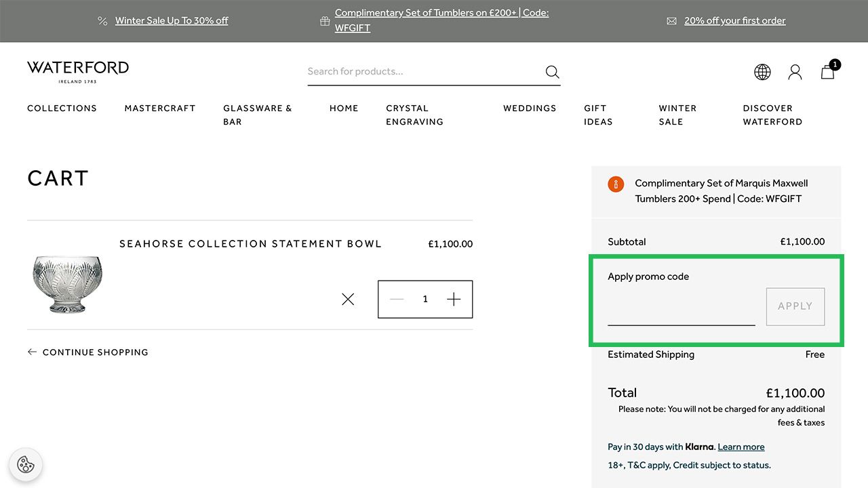Open the Collections menu
The width and height of the screenshot is (868, 488).
pos(62,108)
